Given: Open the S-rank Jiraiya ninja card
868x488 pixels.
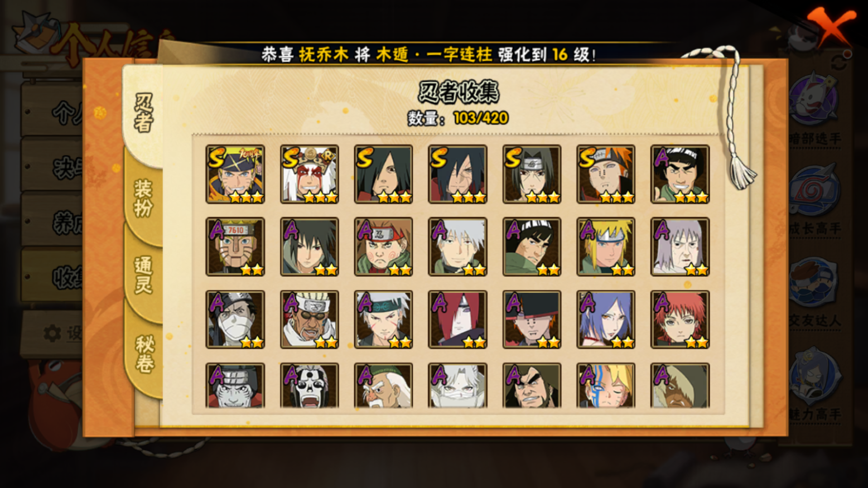Looking at the screenshot, I should click(309, 175).
